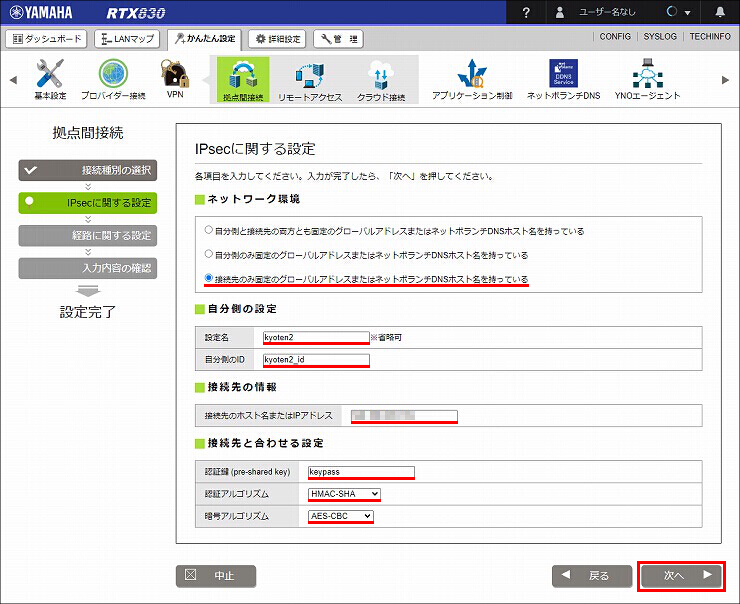Screen dimensions: 740x604
Task: Open the notification bell icon
Action: [720, 12]
